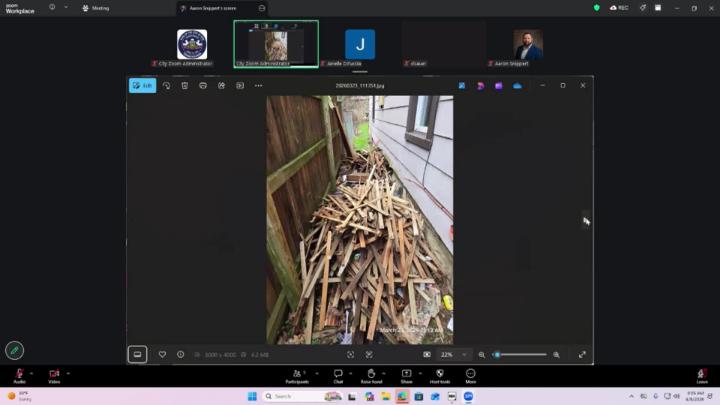The width and height of the screenshot is (720, 405).
Task: Expand the Chat options arrow
Action: [x=351, y=373]
